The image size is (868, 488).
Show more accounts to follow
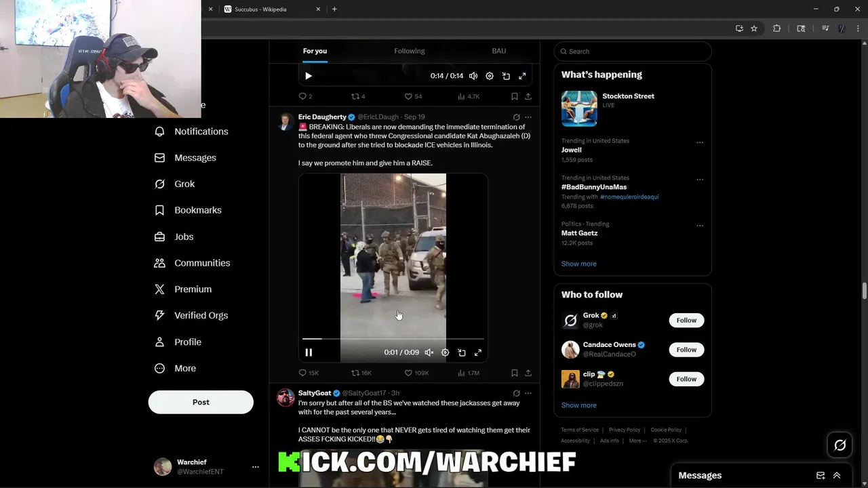[578, 405]
